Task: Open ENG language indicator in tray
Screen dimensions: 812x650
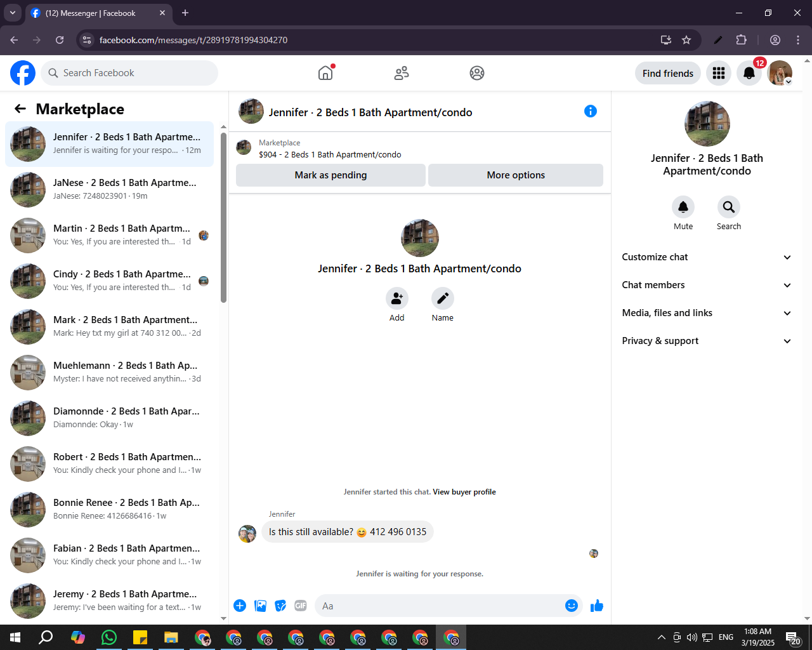Action: coord(726,637)
